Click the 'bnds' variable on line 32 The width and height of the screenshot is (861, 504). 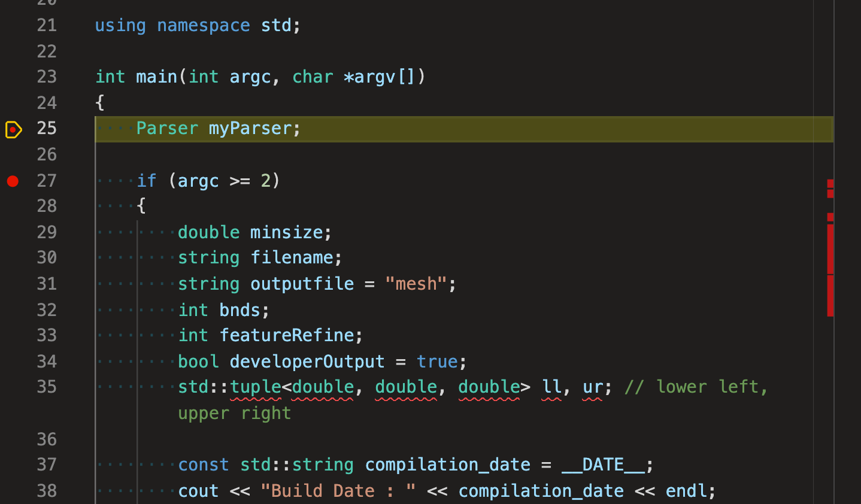pyautogui.click(x=239, y=310)
